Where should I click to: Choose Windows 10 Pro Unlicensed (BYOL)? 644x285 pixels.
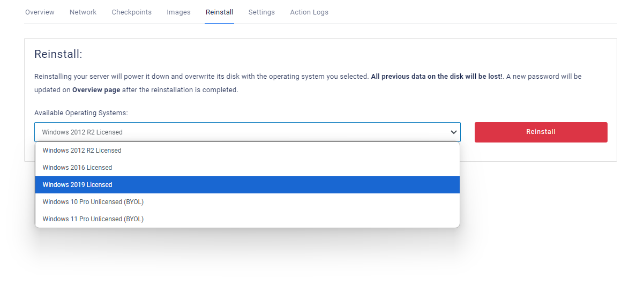coord(93,202)
